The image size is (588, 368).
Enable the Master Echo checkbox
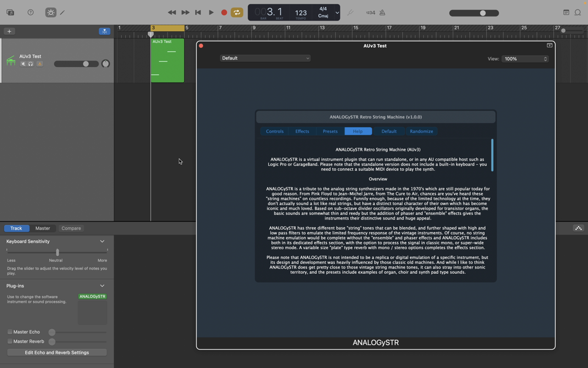[10, 331]
